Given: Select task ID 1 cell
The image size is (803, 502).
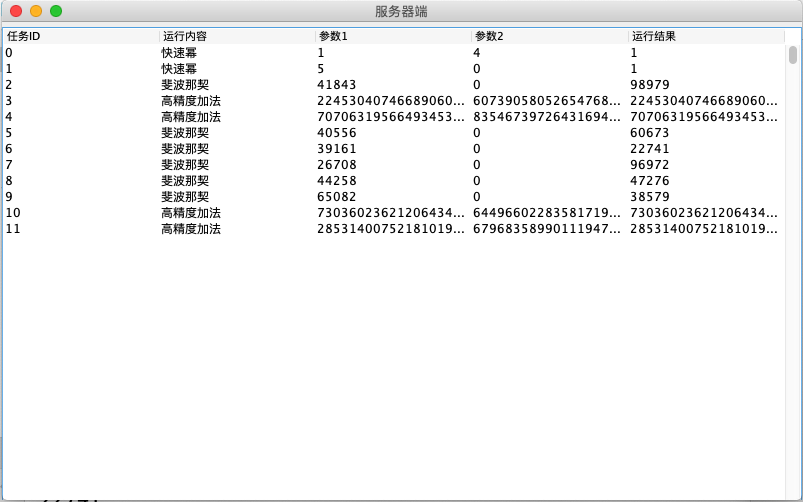Looking at the screenshot, I should 81,69.
